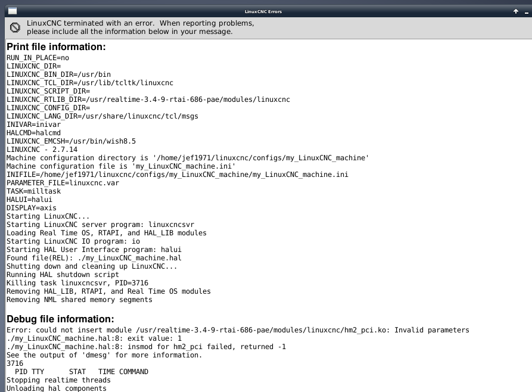Click 'Removing NML shared memory segments' line
Screen dimensions: 532x392
(79, 299)
